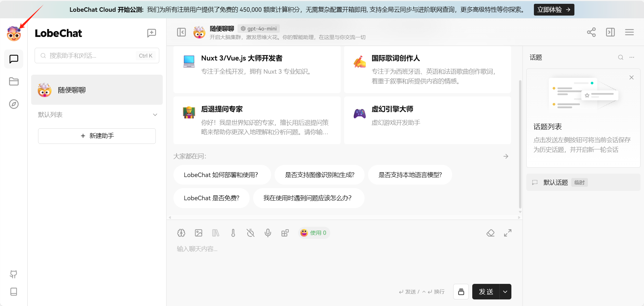The image size is (644, 306).
Task: Ask 是否支持本地语言模型?
Action: point(410,175)
